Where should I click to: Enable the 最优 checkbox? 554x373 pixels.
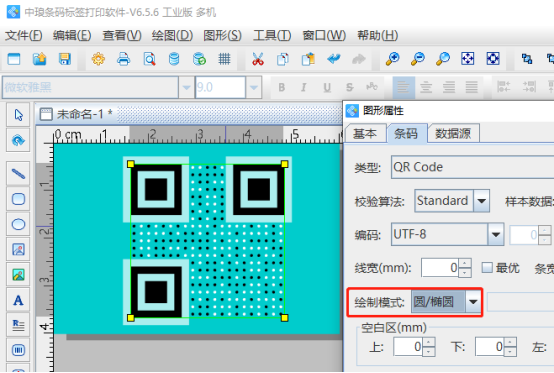[x=487, y=268]
